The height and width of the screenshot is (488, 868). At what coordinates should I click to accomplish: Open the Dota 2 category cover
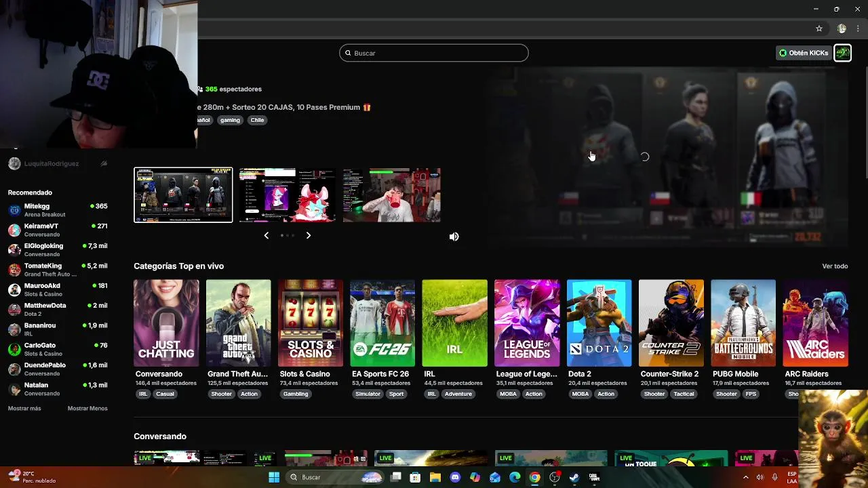(x=599, y=323)
